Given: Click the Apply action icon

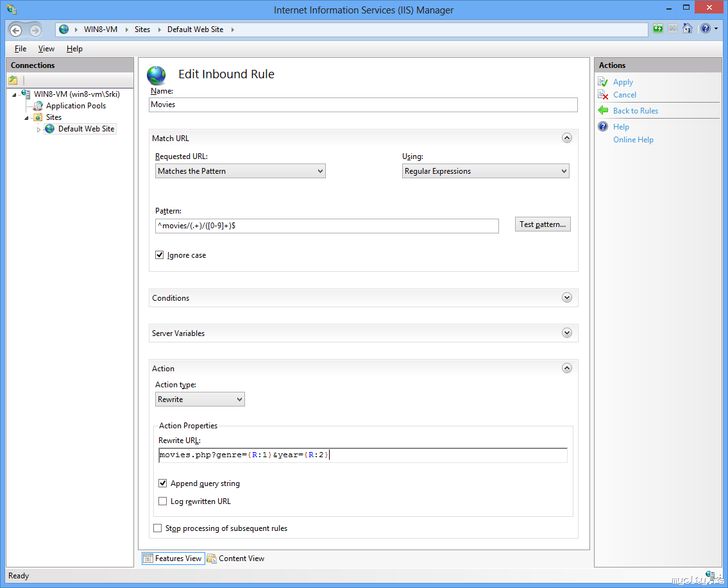Looking at the screenshot, I should coord(603,82).
